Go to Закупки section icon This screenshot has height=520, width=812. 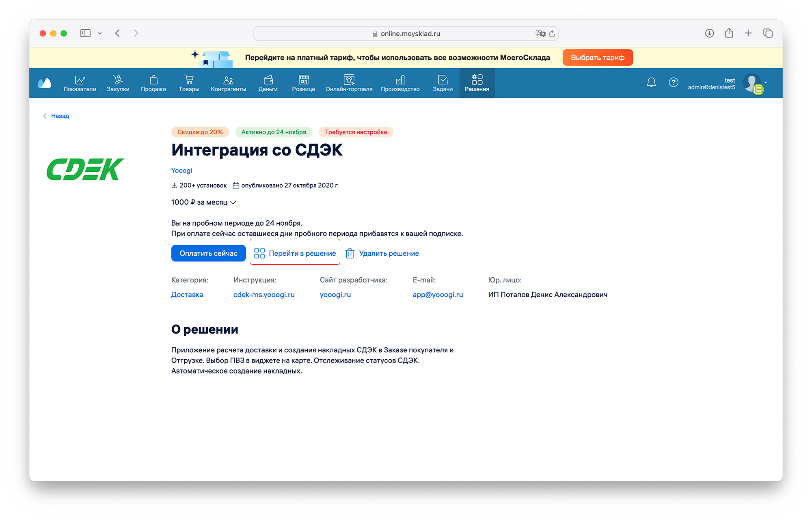[118, 80]
